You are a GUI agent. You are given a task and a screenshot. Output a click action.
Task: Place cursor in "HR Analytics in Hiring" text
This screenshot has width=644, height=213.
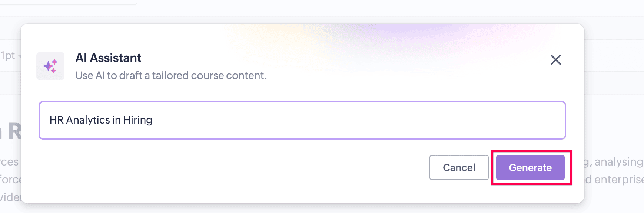click(x=101, y=120)
